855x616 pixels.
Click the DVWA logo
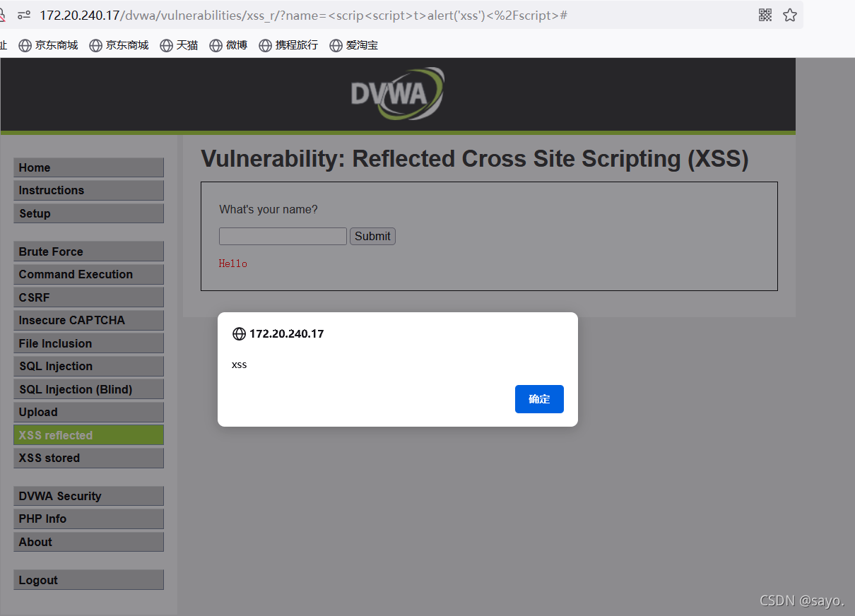[x=398, y=93]
